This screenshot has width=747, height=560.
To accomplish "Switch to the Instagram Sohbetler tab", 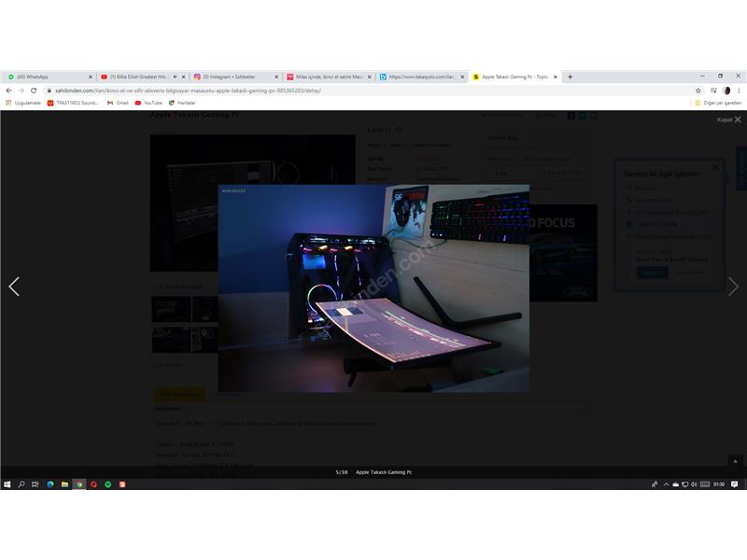I will tap(236, 77).
